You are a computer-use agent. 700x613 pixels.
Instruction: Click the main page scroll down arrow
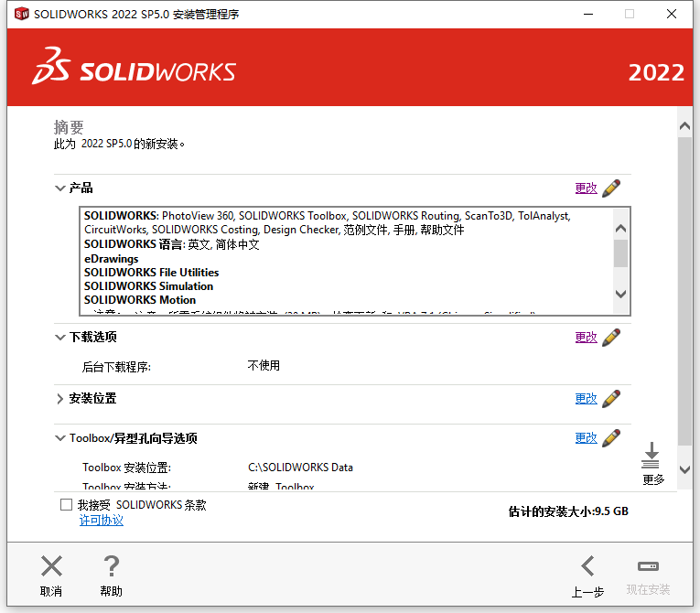(684, 469)
